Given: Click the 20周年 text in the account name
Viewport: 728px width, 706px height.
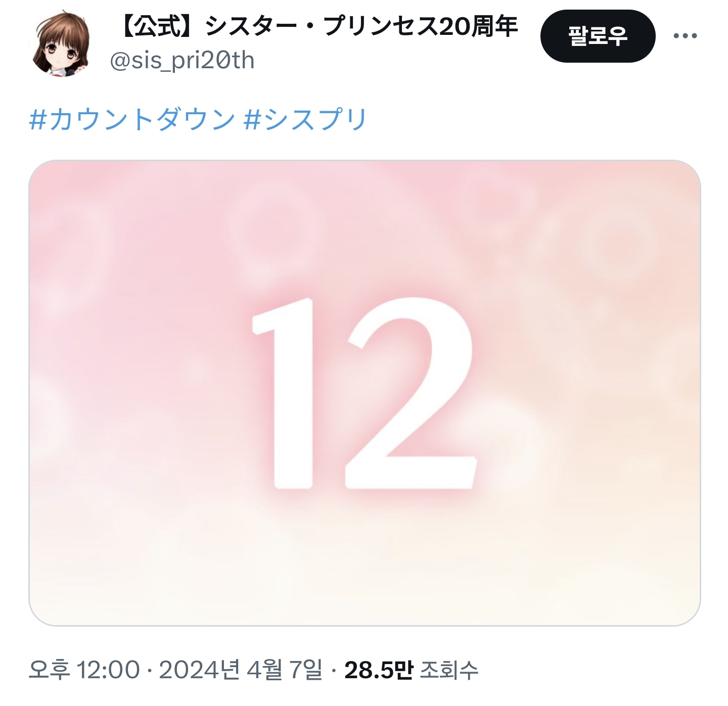Looking at the screenshot, I should point(478,26).
